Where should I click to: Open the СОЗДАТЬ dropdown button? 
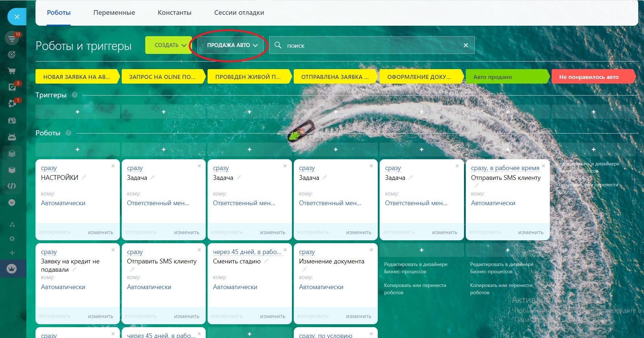pos(169,45)
